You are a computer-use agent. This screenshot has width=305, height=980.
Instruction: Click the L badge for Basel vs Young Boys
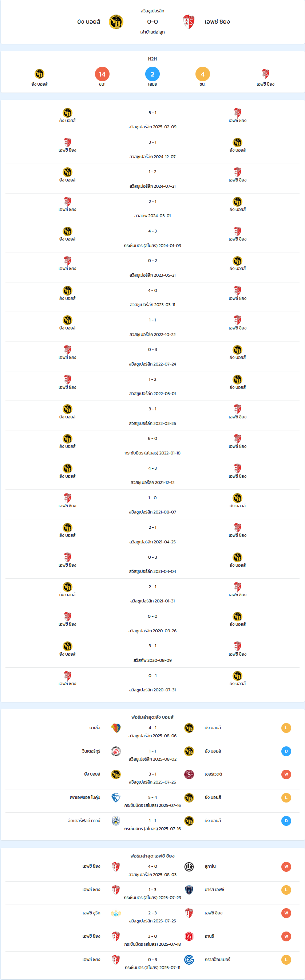(286, 728)
